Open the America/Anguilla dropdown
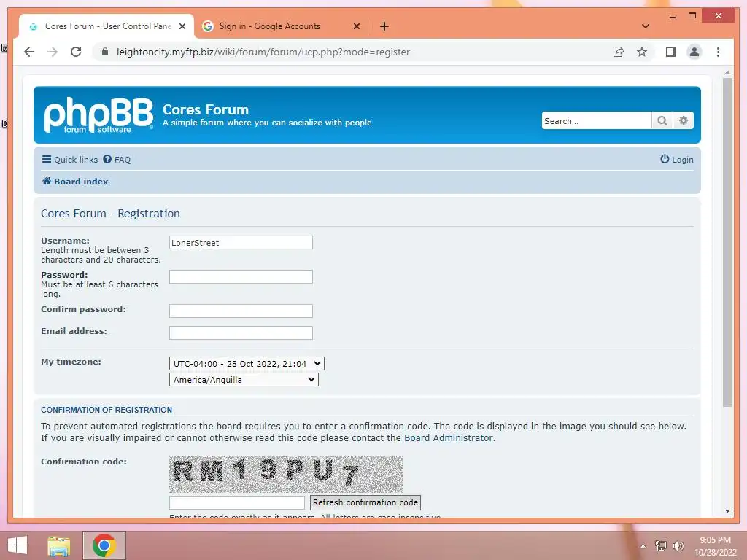This screenshot has width=747, height=560. pyautogui.click(x=244, y=379)
